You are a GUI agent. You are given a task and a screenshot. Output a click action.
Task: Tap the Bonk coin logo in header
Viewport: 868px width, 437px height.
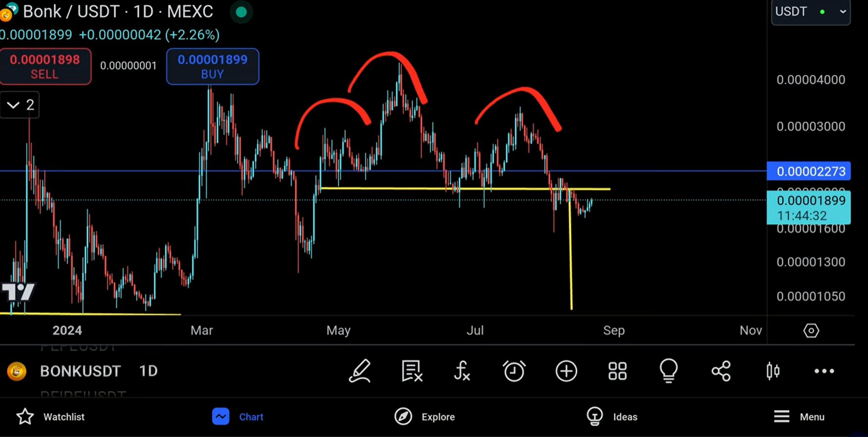tap(8, 12)
